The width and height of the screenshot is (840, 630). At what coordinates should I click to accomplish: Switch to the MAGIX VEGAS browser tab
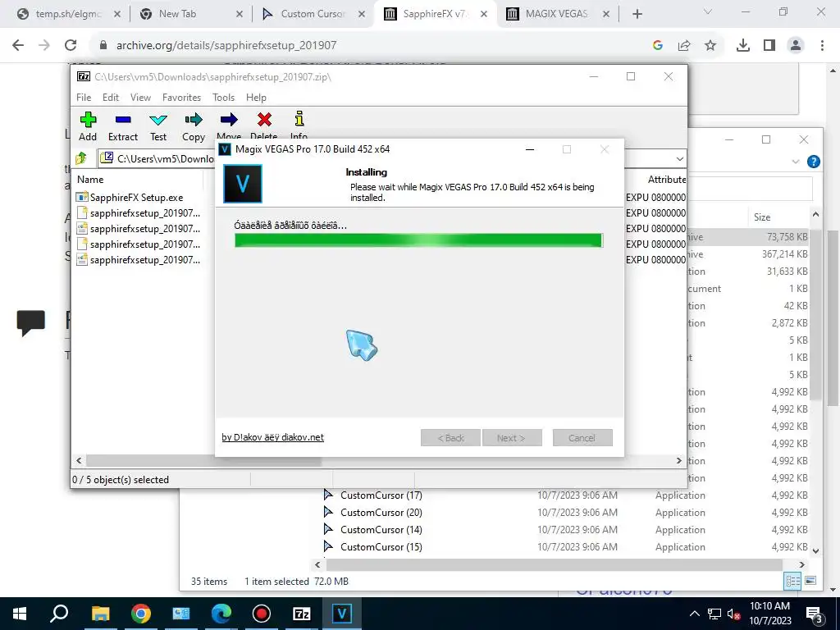(x=557, y=14)
